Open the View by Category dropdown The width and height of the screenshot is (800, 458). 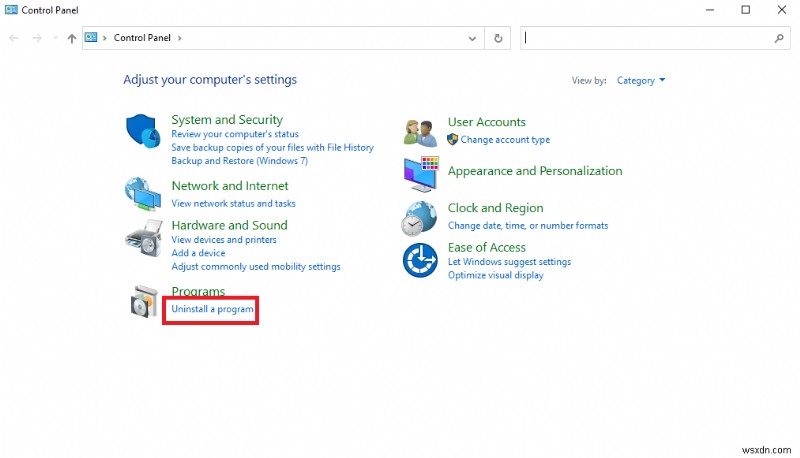coord(641,80)
